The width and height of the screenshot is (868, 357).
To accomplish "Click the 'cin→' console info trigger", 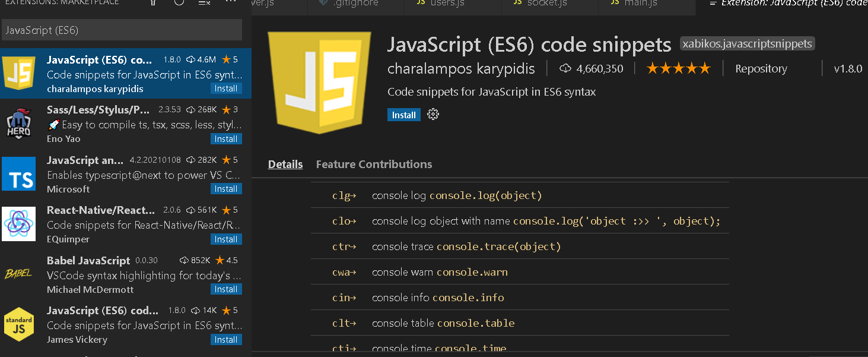I will pyautogui.click(x=344, y=298).
